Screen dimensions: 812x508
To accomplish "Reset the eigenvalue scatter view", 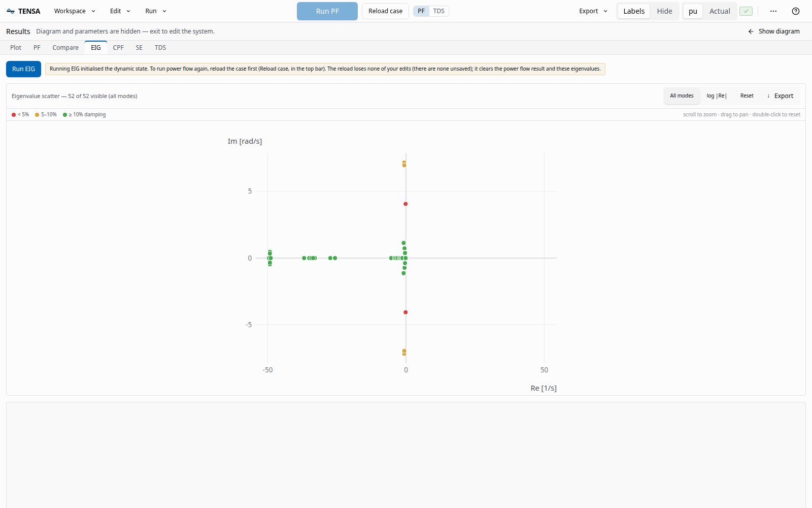I will click(x=747, y=96).
